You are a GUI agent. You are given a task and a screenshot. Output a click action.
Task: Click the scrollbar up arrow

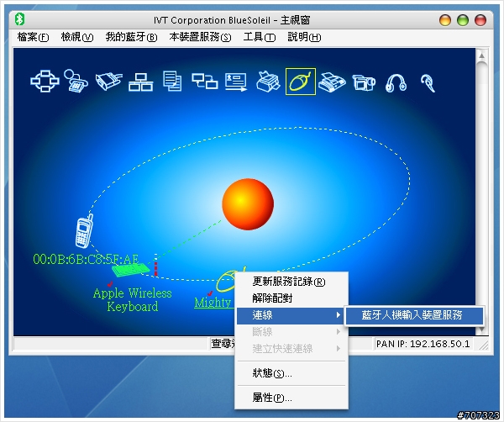[481, 55]
